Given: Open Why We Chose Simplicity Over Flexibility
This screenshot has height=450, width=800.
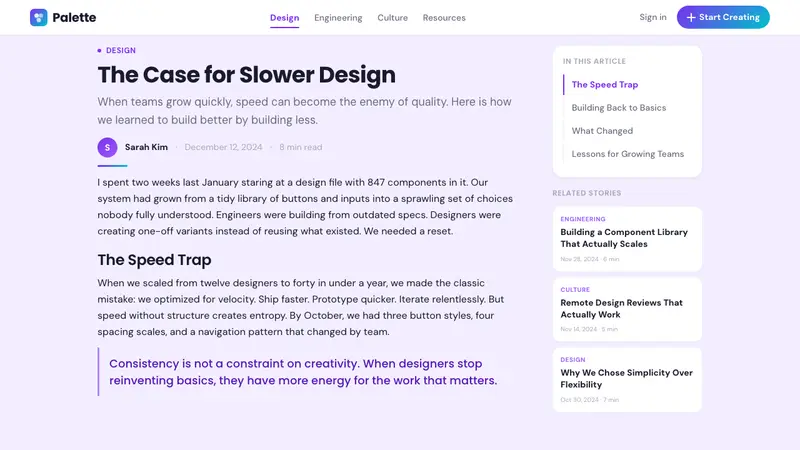Looking at the screenshot, I should [626, 379].
